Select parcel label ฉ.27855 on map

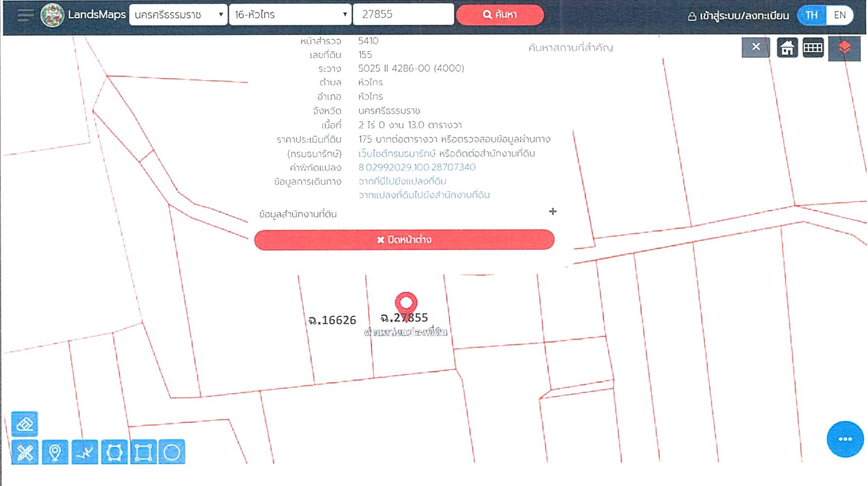click(x=404, y=318)
